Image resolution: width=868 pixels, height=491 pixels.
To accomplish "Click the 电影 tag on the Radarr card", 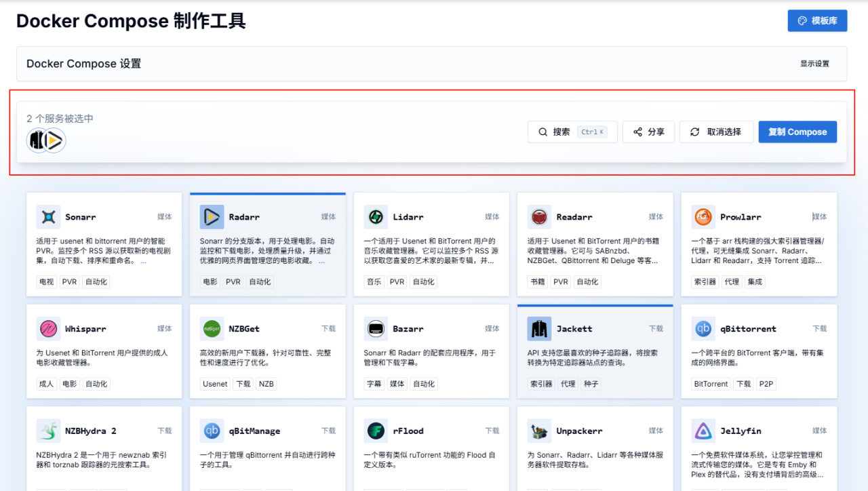I will coord(210,282).
